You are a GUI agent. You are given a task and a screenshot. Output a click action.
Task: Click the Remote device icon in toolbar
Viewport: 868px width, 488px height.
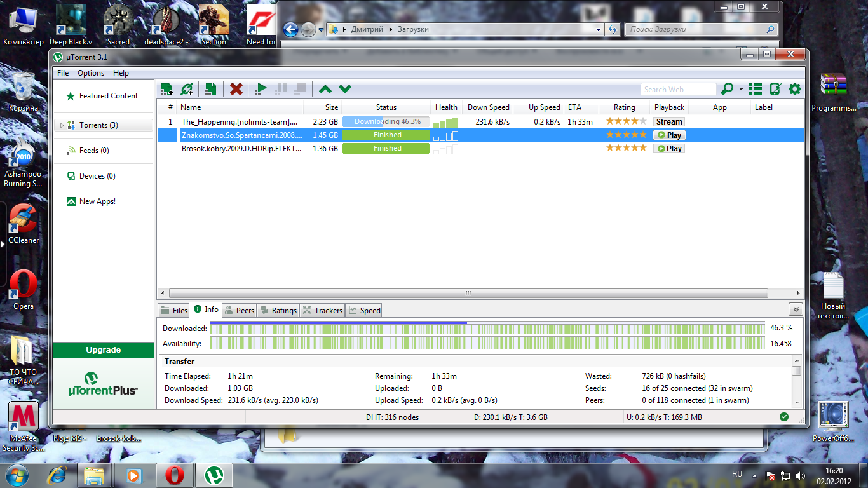coord(775,89)
